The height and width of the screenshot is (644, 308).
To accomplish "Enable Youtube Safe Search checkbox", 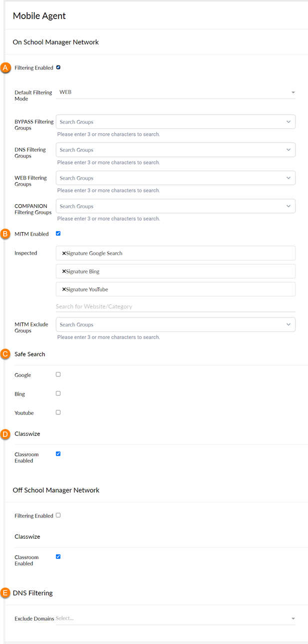I will [58, 412].
